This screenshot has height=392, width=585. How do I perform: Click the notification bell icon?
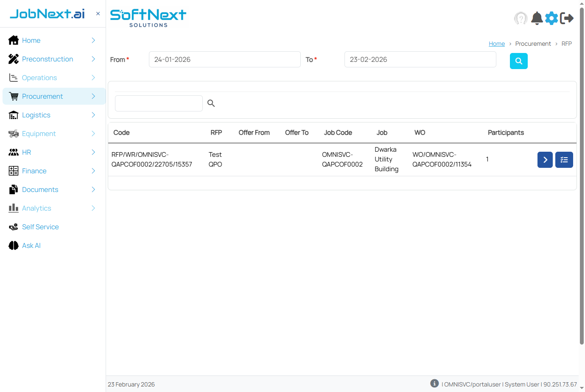[x=537, y=18]
